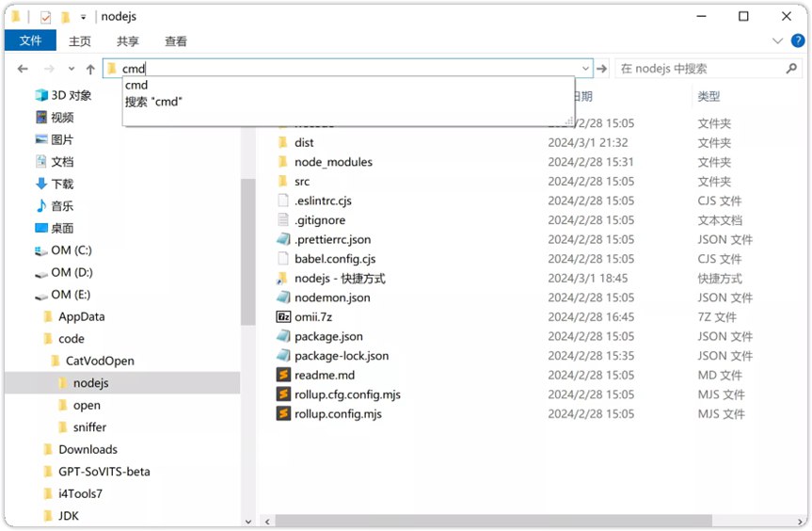Click the navigation pane vertical scrollbar
This screenshot has width=812, height=531.
coord(248,251)
